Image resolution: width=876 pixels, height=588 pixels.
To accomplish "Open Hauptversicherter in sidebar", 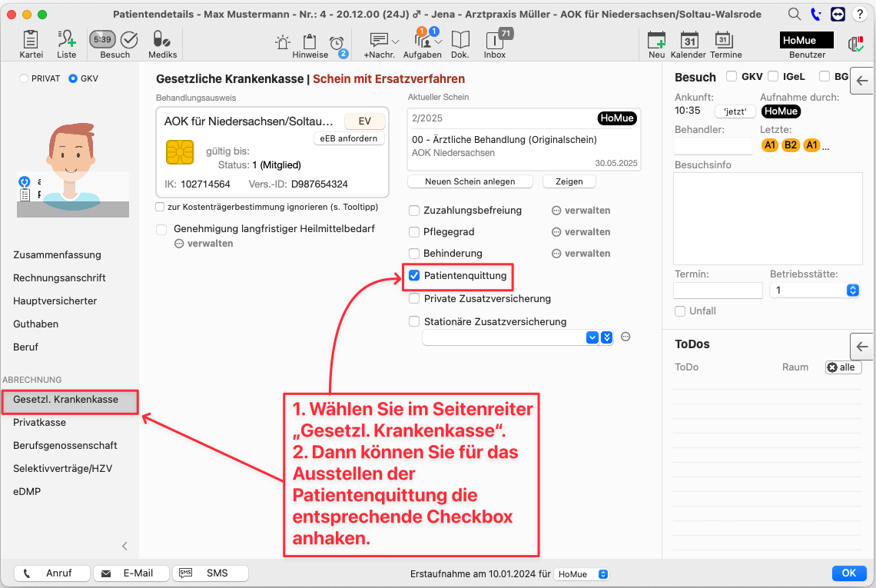I will [55, 301].
